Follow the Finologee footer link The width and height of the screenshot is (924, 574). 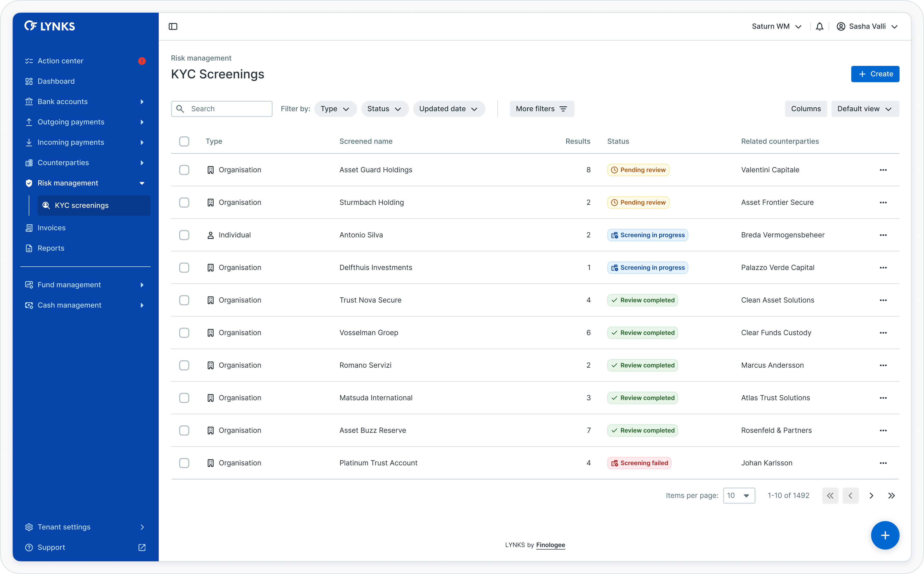click(550, 545)
